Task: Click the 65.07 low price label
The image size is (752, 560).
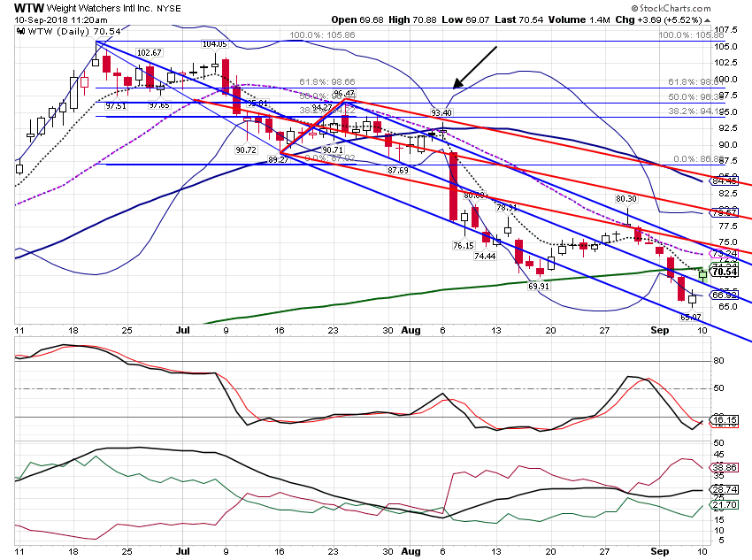Action: tap(691, 317)
